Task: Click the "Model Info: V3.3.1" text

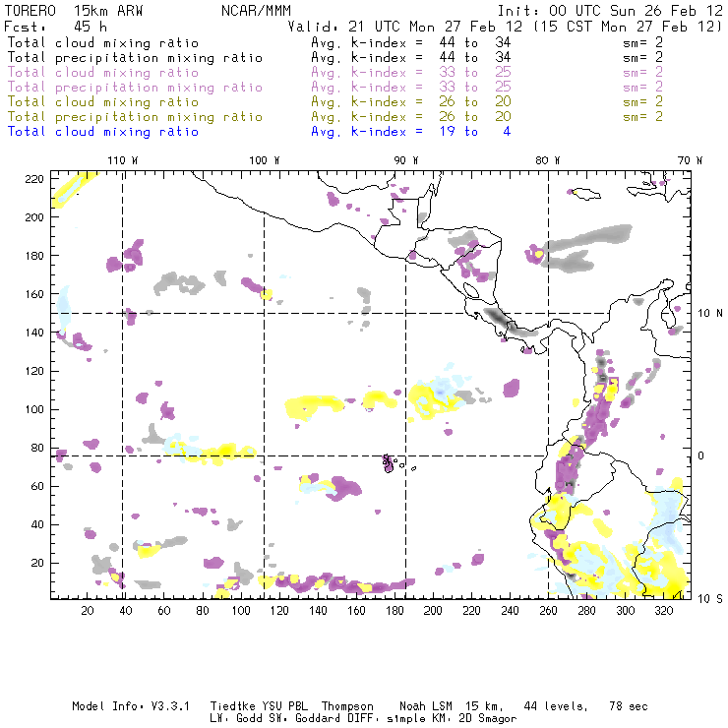Action: (x=131, y=706)
